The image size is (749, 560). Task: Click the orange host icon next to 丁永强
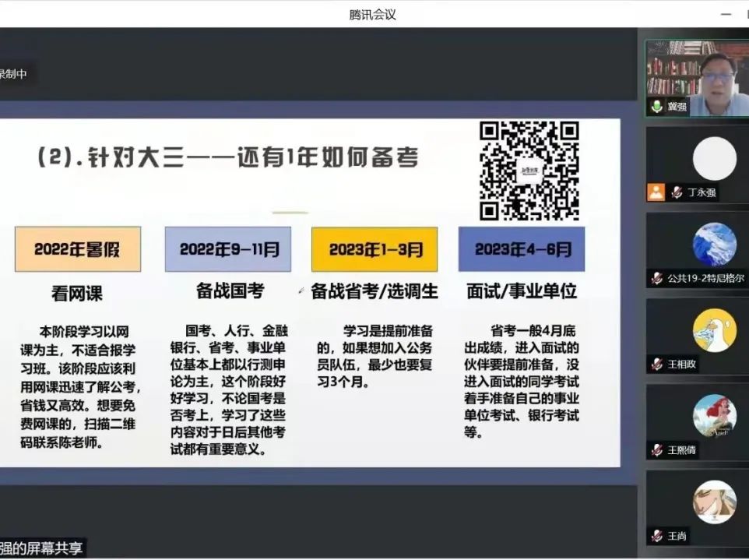[656, 192]
